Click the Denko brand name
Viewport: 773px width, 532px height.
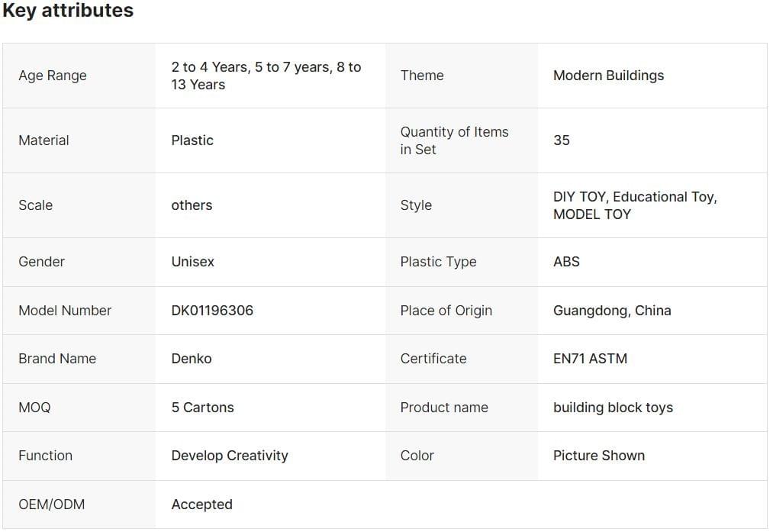(x=192, y=359)
